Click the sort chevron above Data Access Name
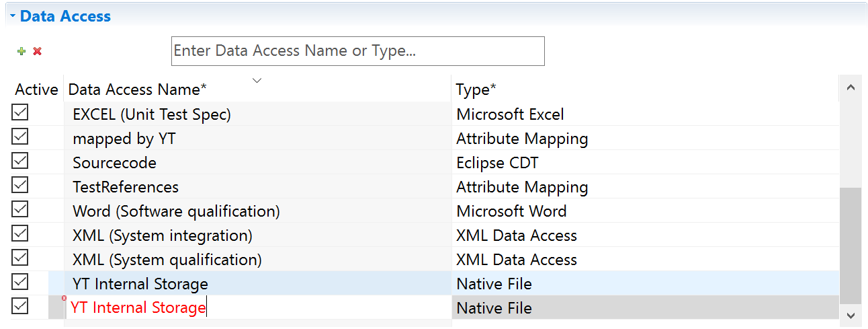Viewport: 868px width, 329px height. pos(257,81)
